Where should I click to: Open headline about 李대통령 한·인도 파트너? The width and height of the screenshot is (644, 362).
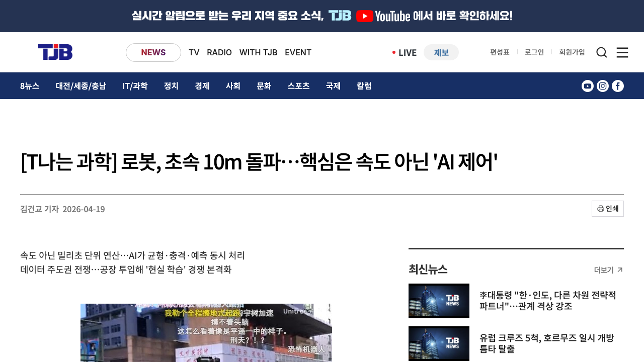click(x=548, y=300)
